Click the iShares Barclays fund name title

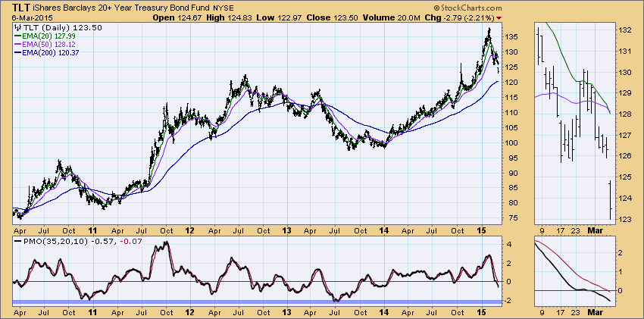point(112,6)
